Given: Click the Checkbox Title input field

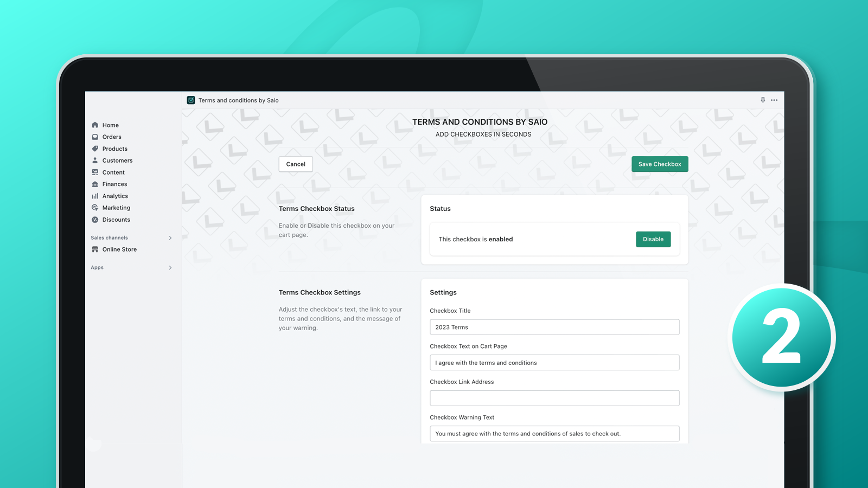Looking at the screenshot, I should coord(554,327).
